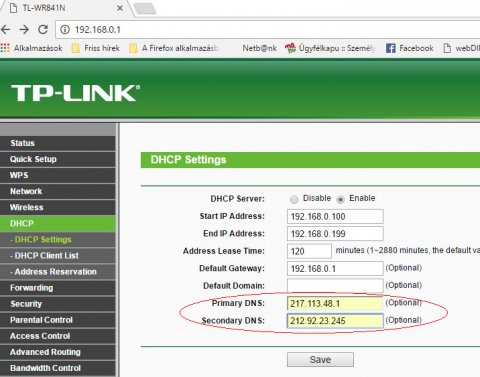Open the DHCP Client List submenu

tap(58, 256)
